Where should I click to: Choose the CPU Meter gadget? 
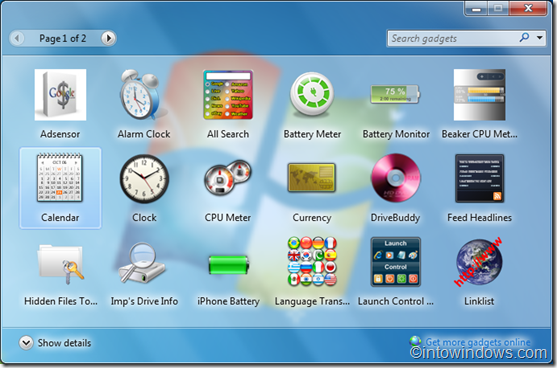pos(228,178)
